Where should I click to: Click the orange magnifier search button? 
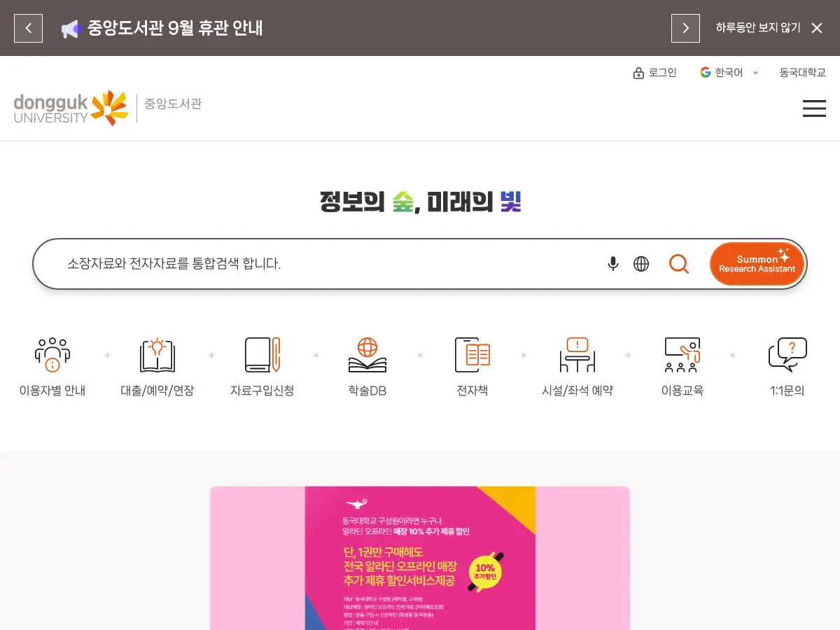tap(679, 264)
